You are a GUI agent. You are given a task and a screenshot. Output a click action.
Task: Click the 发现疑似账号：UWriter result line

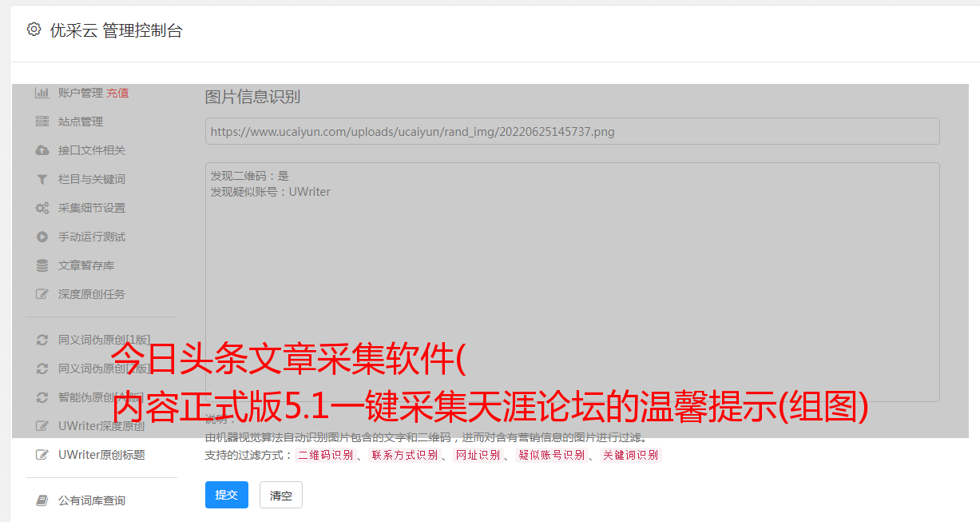click(270, 192)
